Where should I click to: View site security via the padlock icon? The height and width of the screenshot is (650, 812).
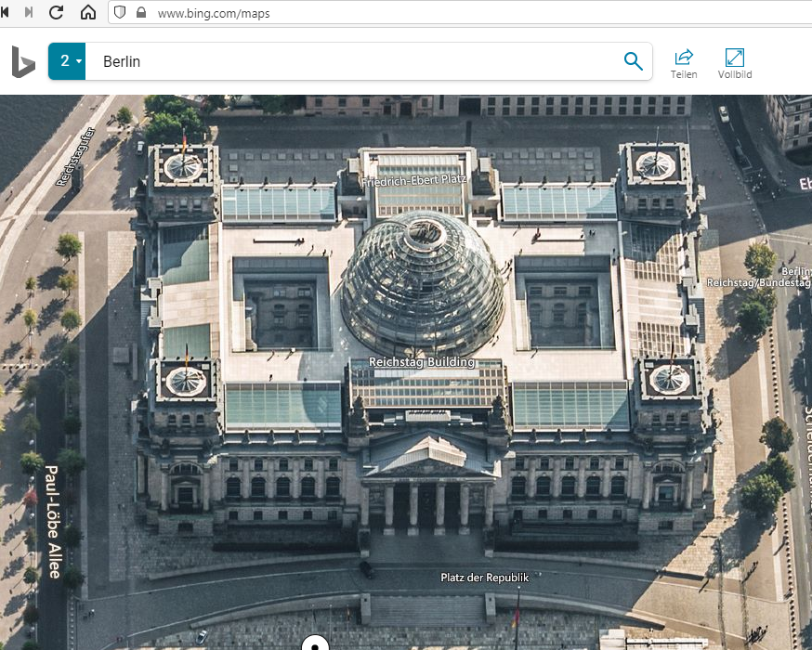point(141,12)
